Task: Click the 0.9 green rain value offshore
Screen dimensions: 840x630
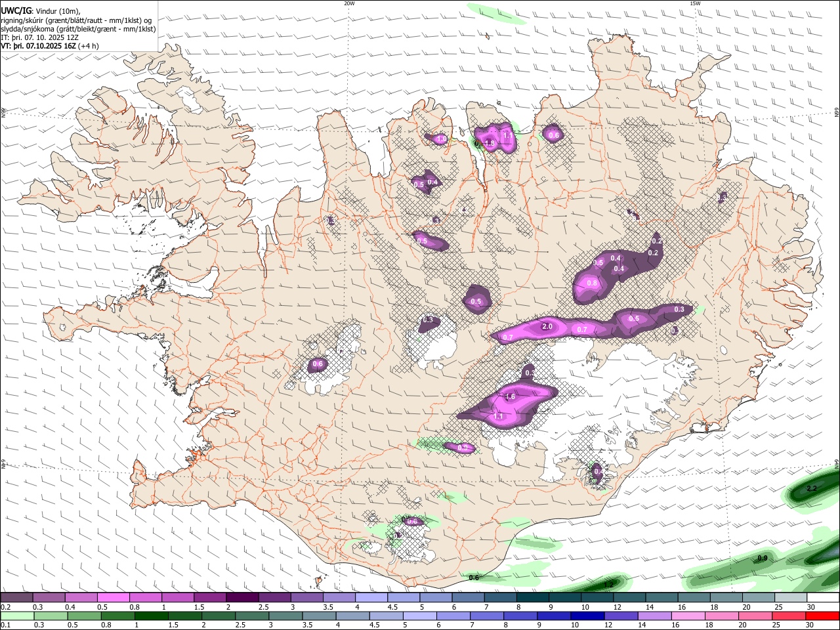Action: click(x=763, y=558)
